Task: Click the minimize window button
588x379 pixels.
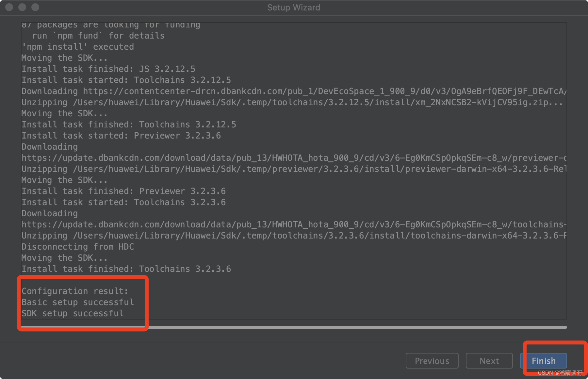Action: (x=22, y=7)
